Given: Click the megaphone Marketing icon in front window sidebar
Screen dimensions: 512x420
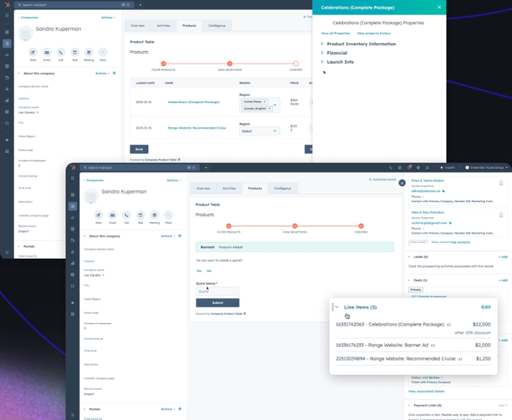Looking at the screenshot, I should [x=73, y=218].
